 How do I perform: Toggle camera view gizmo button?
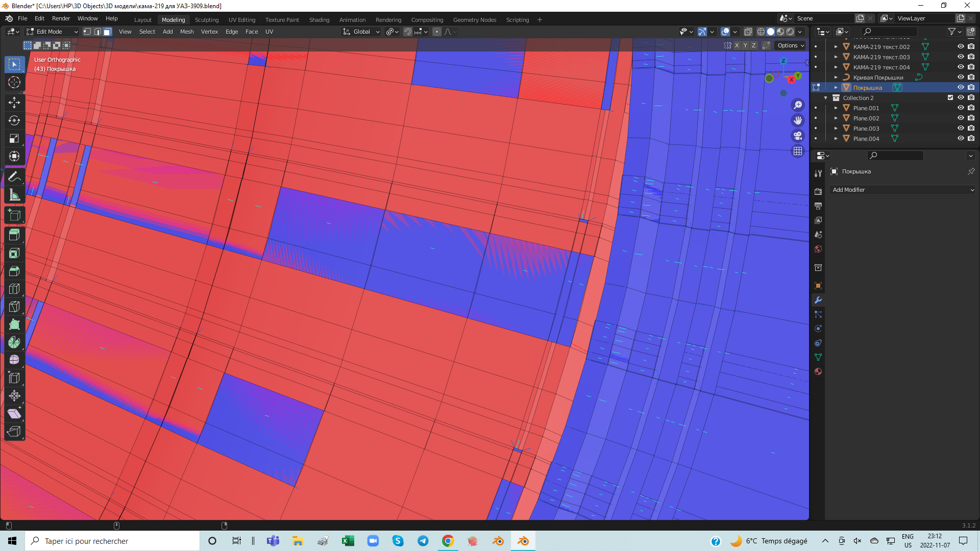point(798,136)
